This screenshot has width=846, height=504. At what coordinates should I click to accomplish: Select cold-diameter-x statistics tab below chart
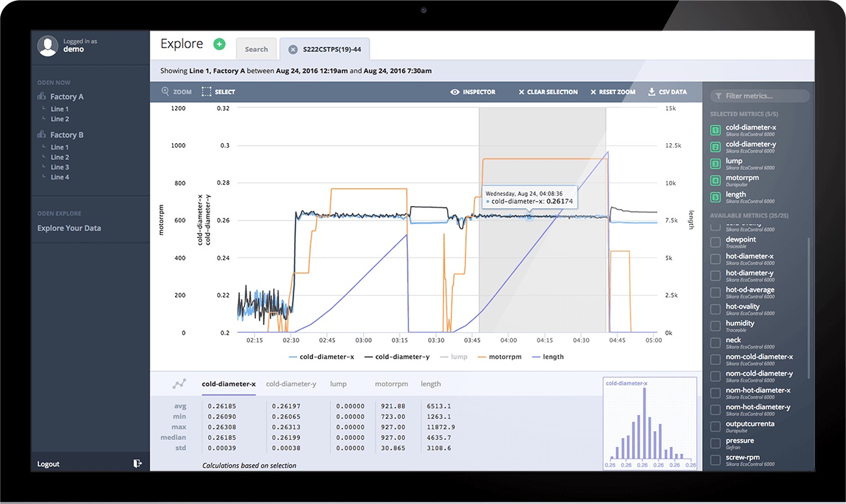pyautogui.click(x=228, y=384)
